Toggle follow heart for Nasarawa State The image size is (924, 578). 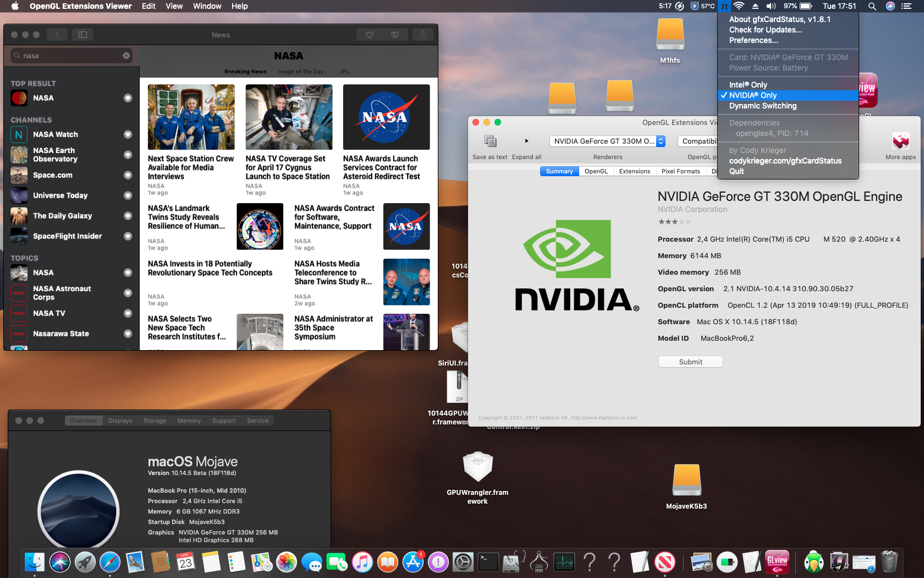128,334
